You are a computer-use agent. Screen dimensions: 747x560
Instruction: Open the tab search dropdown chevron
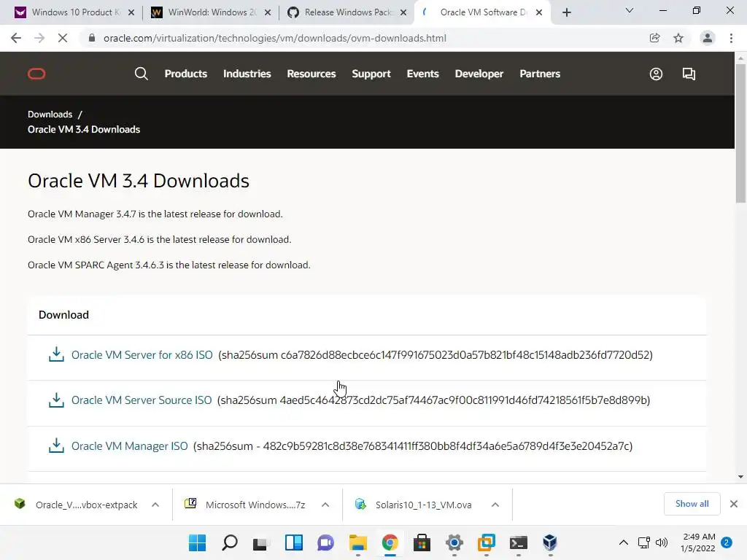click(x=630, y=10)
